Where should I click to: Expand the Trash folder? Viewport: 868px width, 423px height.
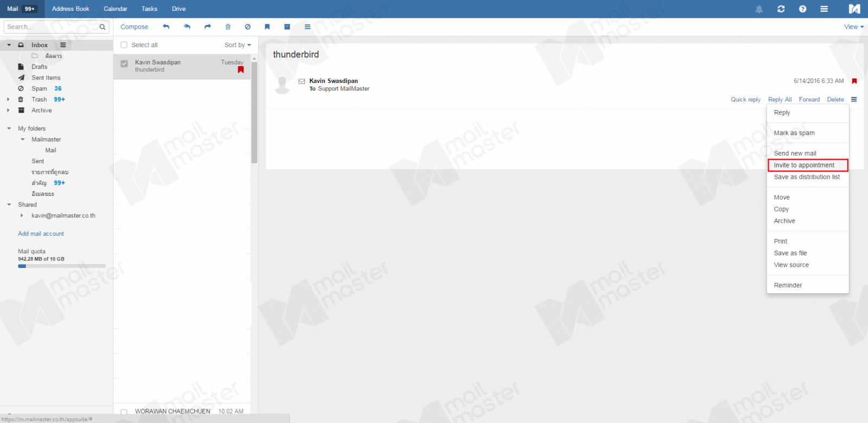[x=8, y=99]
